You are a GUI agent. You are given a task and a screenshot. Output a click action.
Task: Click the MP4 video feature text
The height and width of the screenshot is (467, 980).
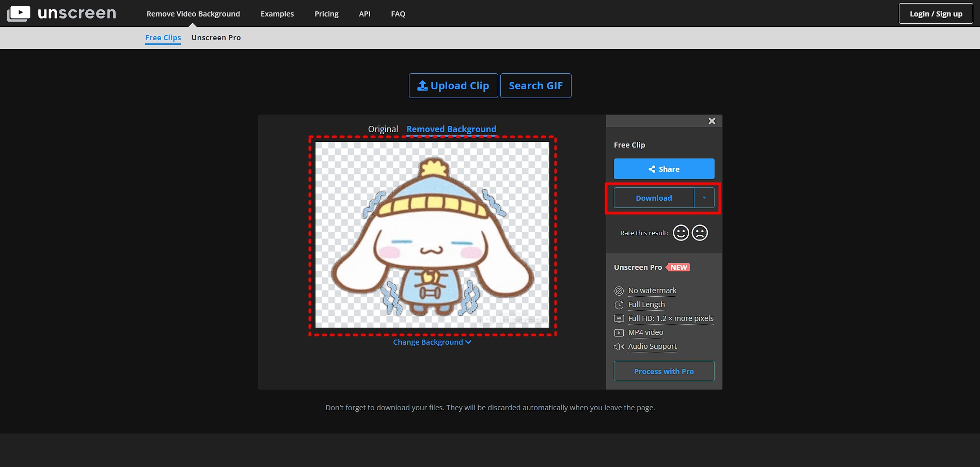pos(645,332)
